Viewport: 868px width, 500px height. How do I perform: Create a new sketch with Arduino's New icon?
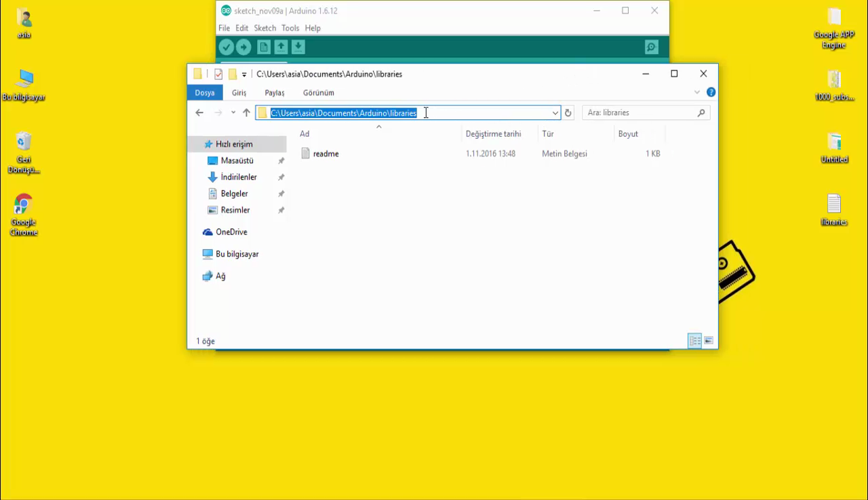[264, 47]
